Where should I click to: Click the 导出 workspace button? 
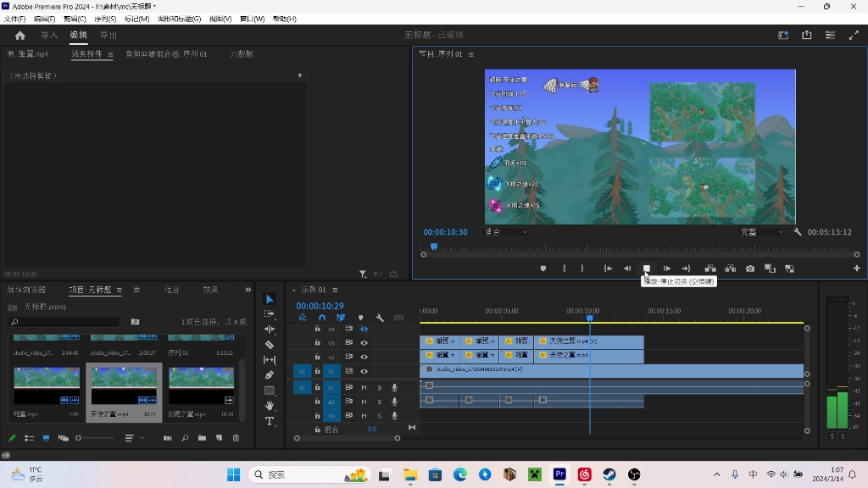point(108,35)
